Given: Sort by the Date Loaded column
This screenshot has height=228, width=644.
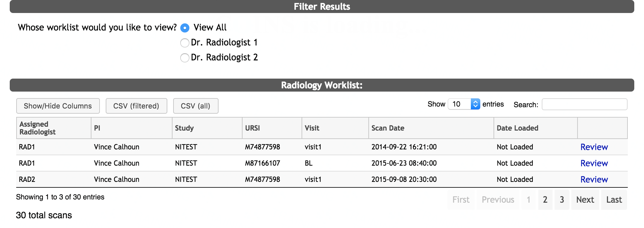Looking at the screenshot, I should [518, 128].
